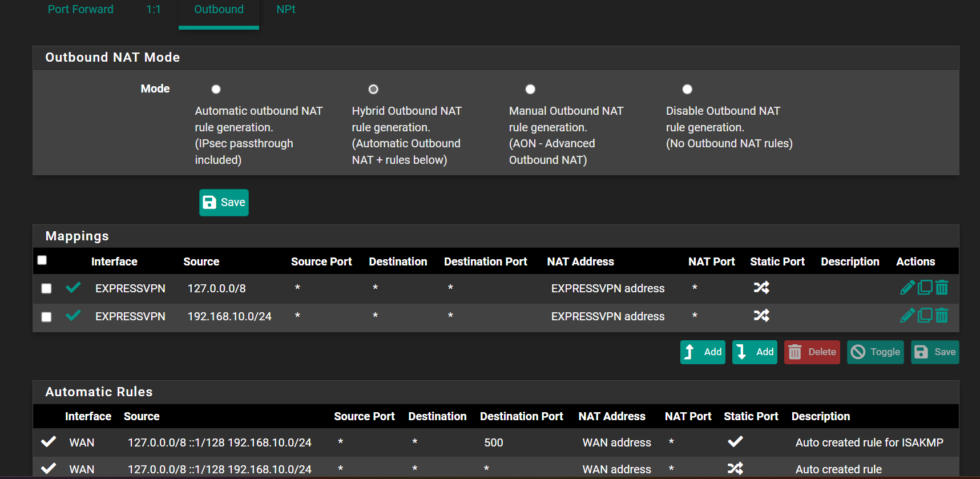Select Automatic outbound NAT rule generation mode
This screenshot has height=479, width=980.
[216, 89]
